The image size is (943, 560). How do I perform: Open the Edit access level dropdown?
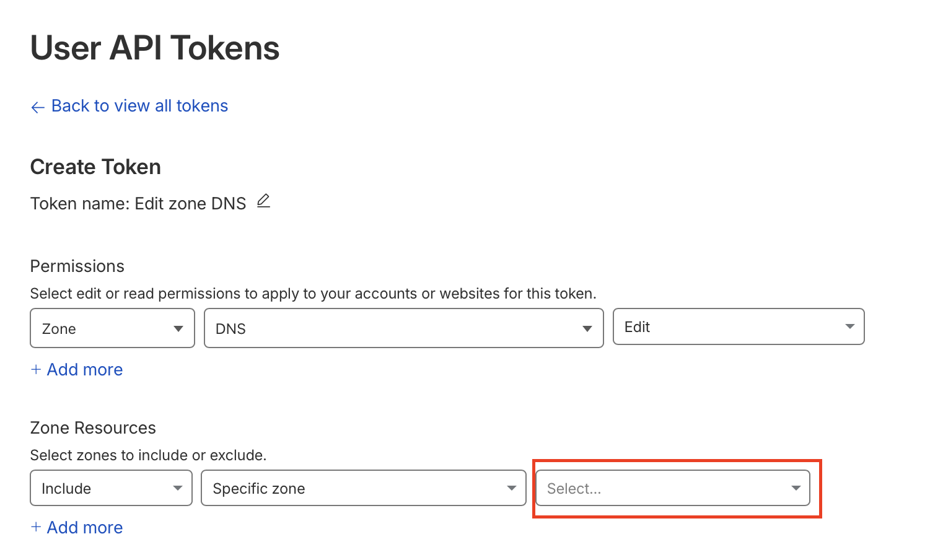[739, 326]
